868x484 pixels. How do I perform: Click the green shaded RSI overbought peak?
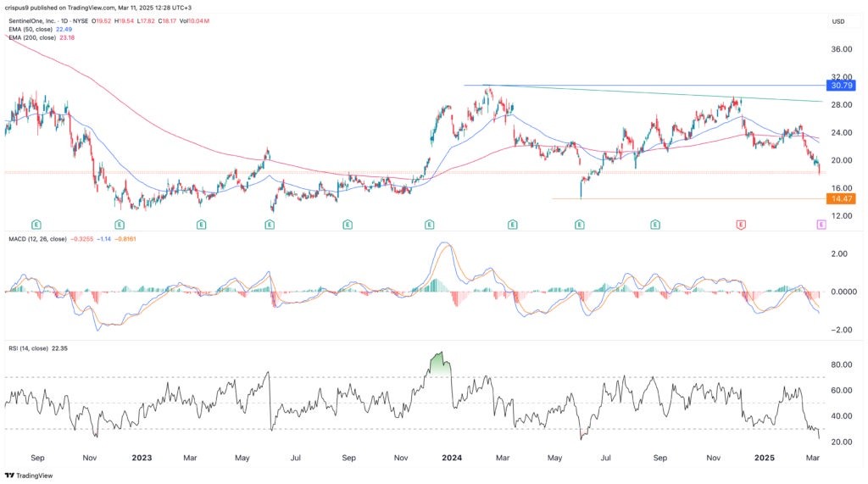(440, 363)
